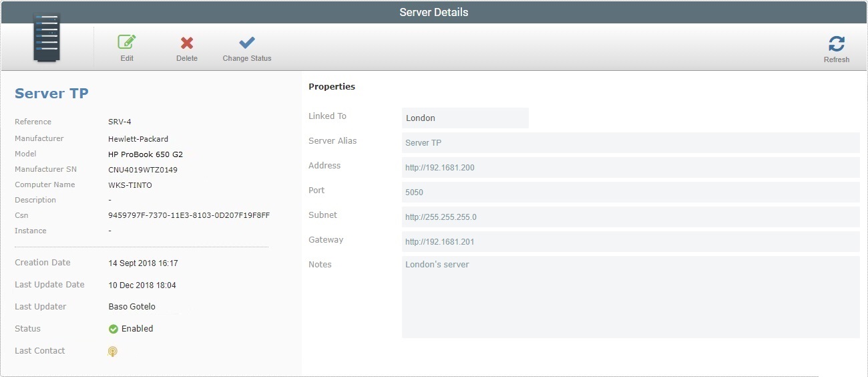The image size is (868, 377).
Task: Select the Csn value text
Action: [x=188, y=216]
